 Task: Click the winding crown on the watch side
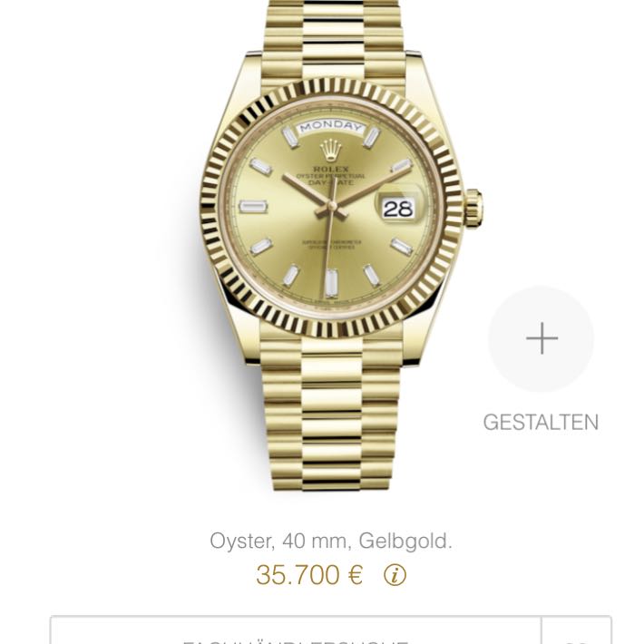[x=473, y=208]
